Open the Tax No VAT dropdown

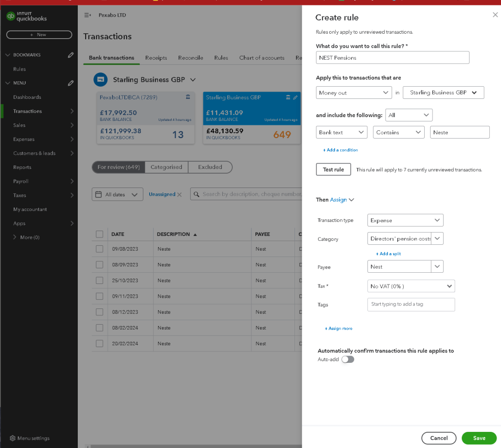pyautogui.click(x=411, y=286)
